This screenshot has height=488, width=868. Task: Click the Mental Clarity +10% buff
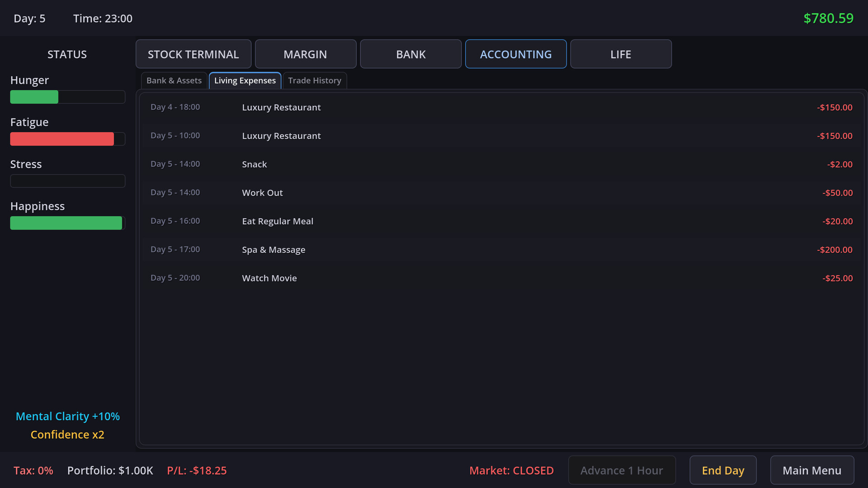(67, 416)
